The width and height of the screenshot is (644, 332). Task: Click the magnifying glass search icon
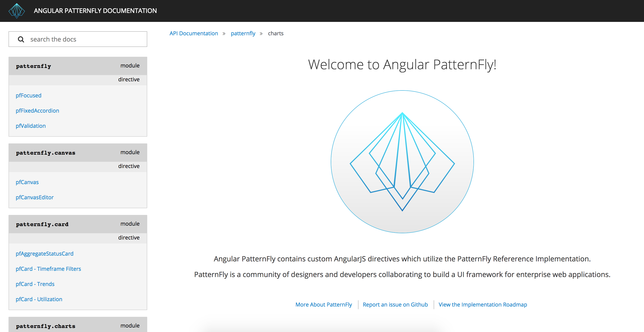21,40
